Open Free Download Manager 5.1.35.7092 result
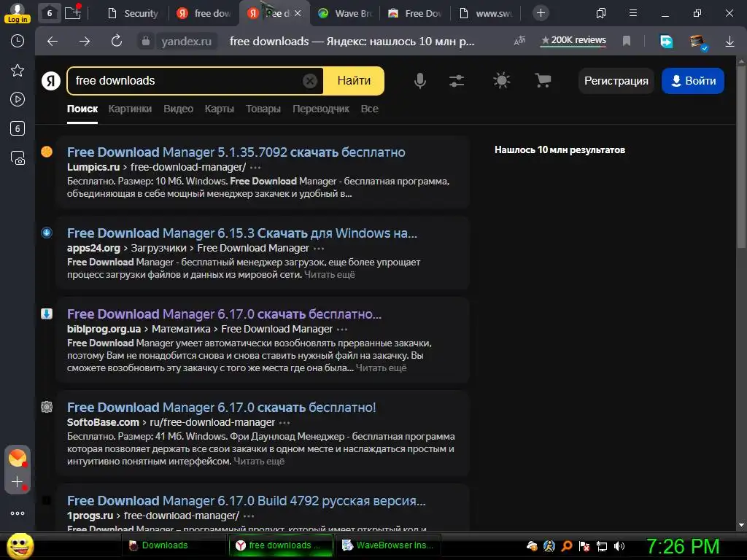This screenshot has height=560, width=747. click(x=236, y=152)
